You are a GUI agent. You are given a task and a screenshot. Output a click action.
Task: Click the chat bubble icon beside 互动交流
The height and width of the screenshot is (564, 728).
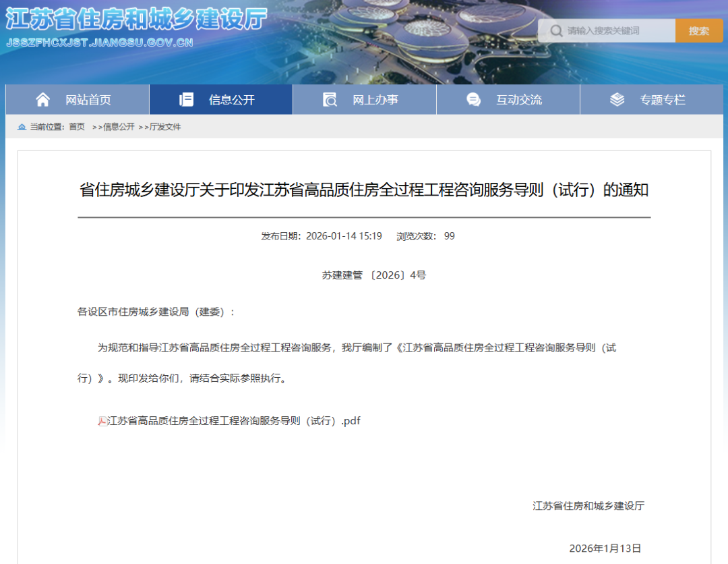tap(473, 99)
